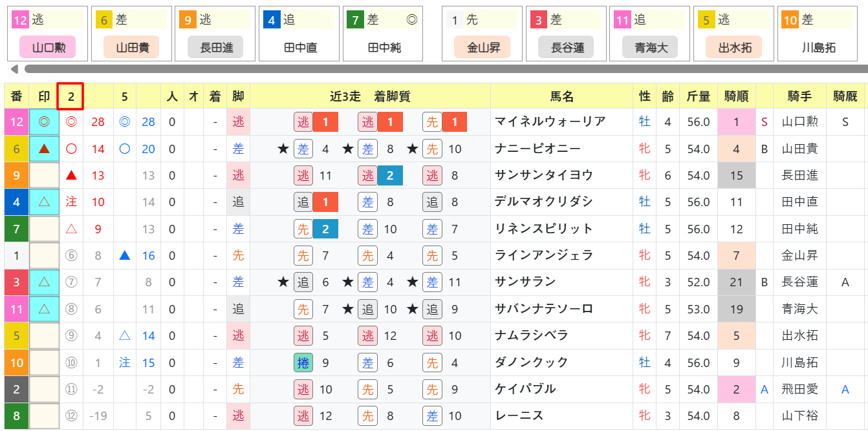Click the left scroll arrow of horizontal scrollbar
The width and height of the screenshot is (868, 431).
tap(14, 69)
